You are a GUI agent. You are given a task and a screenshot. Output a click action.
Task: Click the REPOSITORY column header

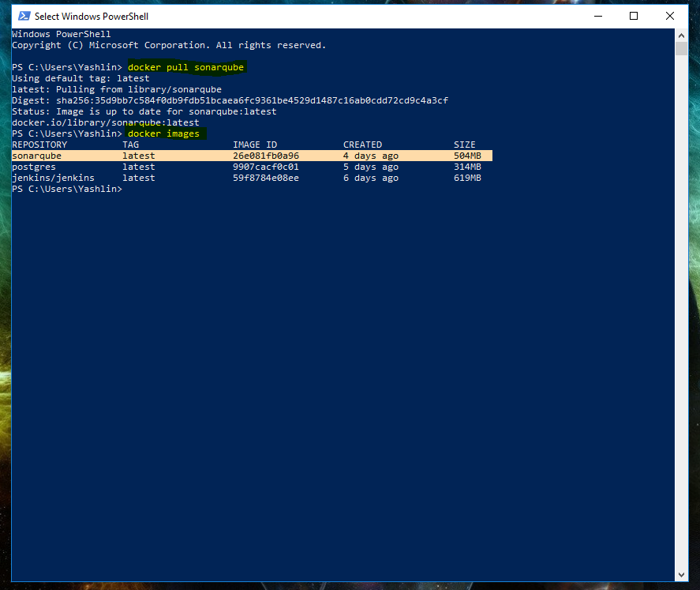coord(39,145)
